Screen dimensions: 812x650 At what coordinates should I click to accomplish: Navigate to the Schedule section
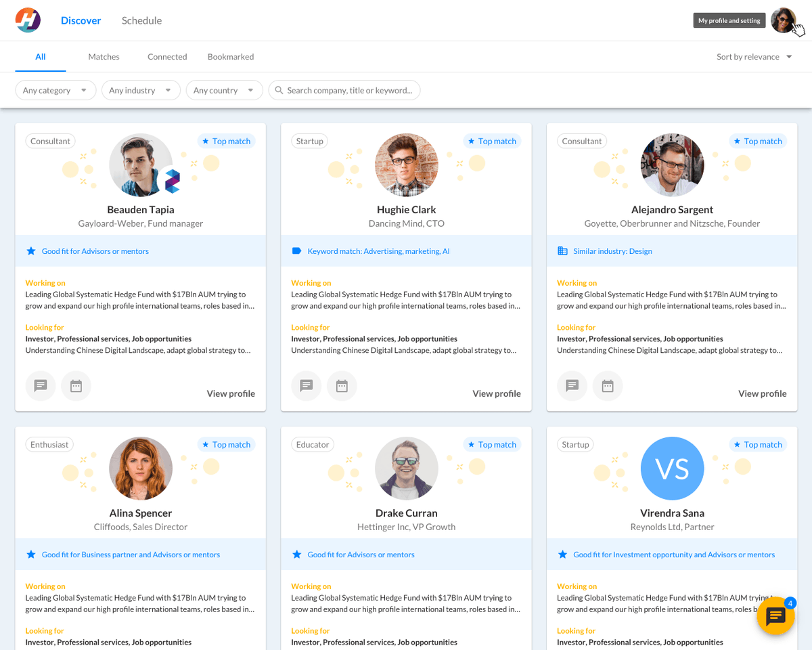click(141, 20)
